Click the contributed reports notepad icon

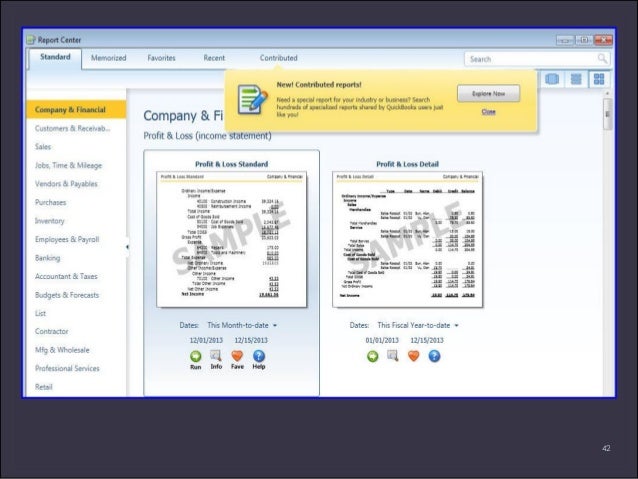coord(252,99)
